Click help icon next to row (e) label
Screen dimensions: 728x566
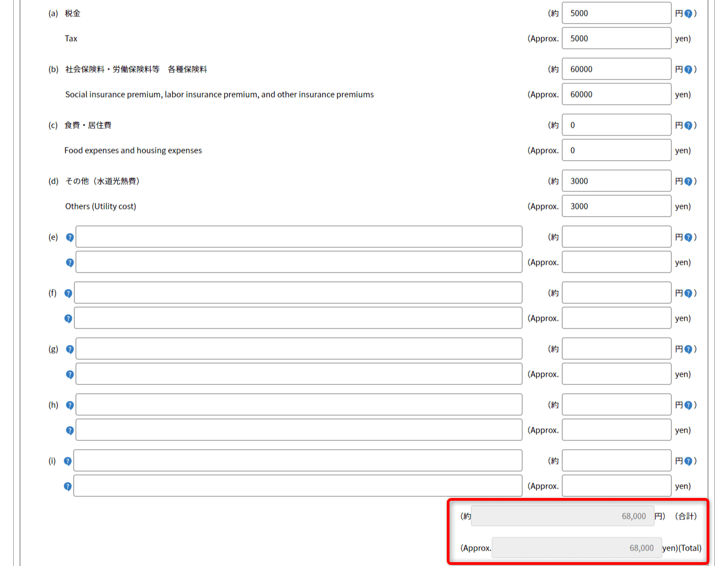coord(70,237)
